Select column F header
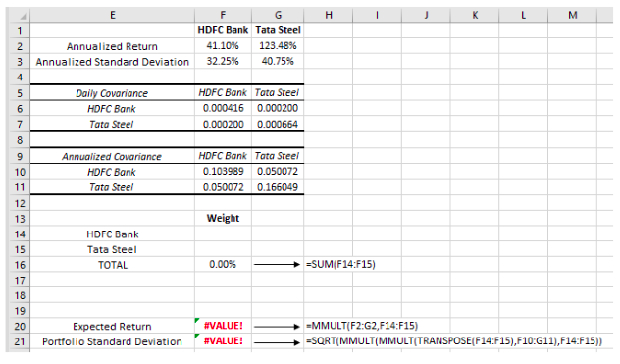 pyautogui.click(x=223, y=15)
